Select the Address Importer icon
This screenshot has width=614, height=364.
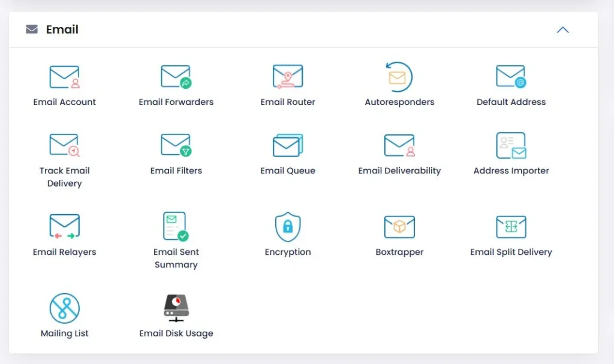pyautogui.click(x=511, y=145)
